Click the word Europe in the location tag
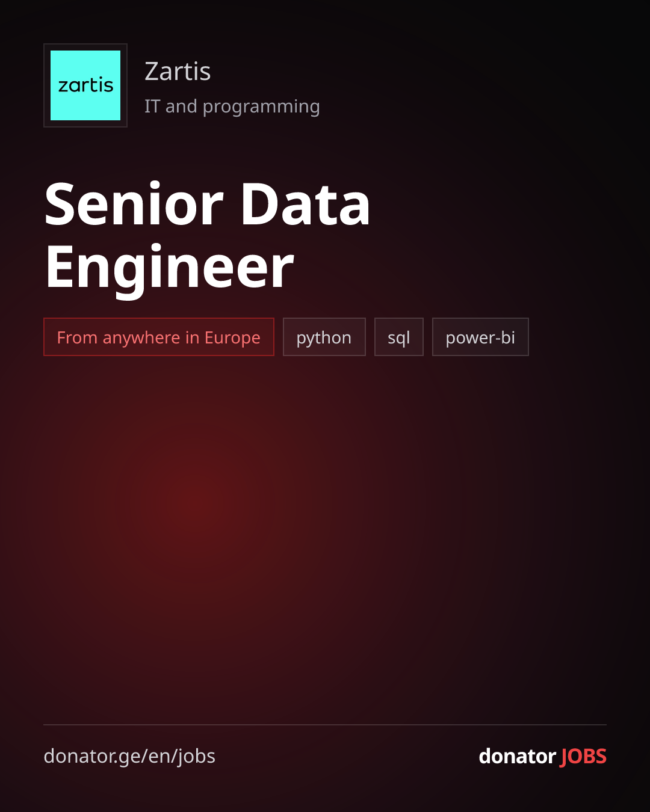Image resolution: width=650 pixels, height=812 pixels. (232, 338)
